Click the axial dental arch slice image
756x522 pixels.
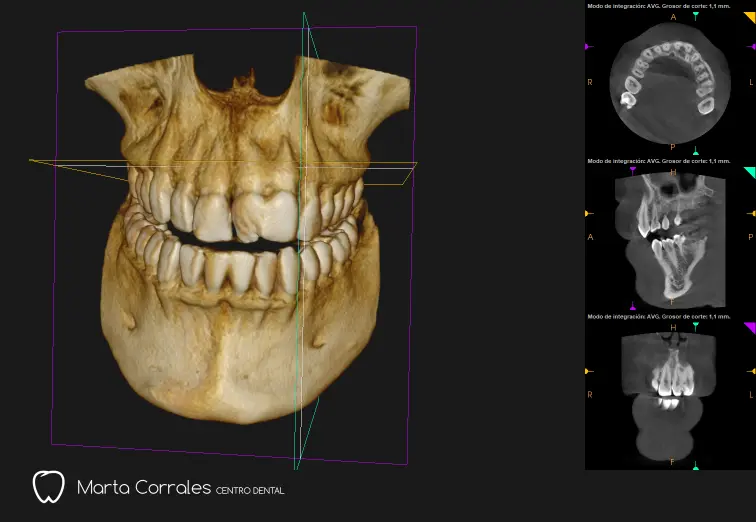pyautogui.click(x=670, y=83)
